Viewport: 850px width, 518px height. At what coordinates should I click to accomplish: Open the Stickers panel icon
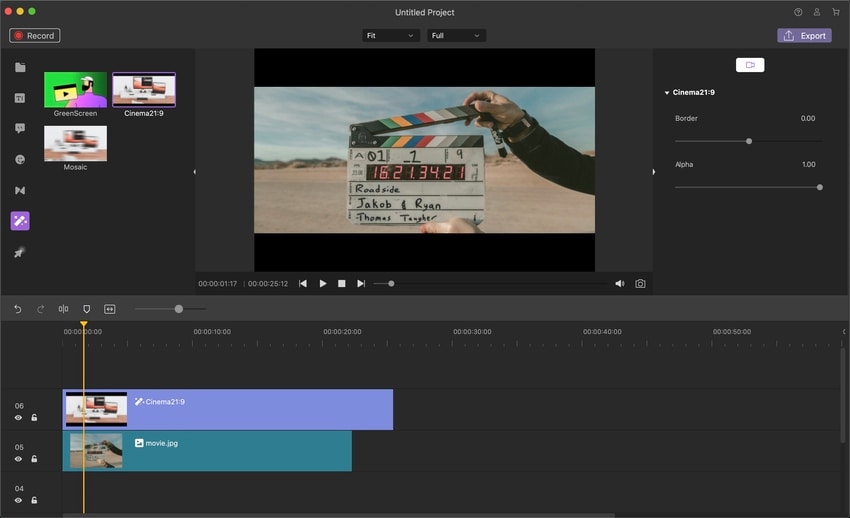click(x=20, y=159)
